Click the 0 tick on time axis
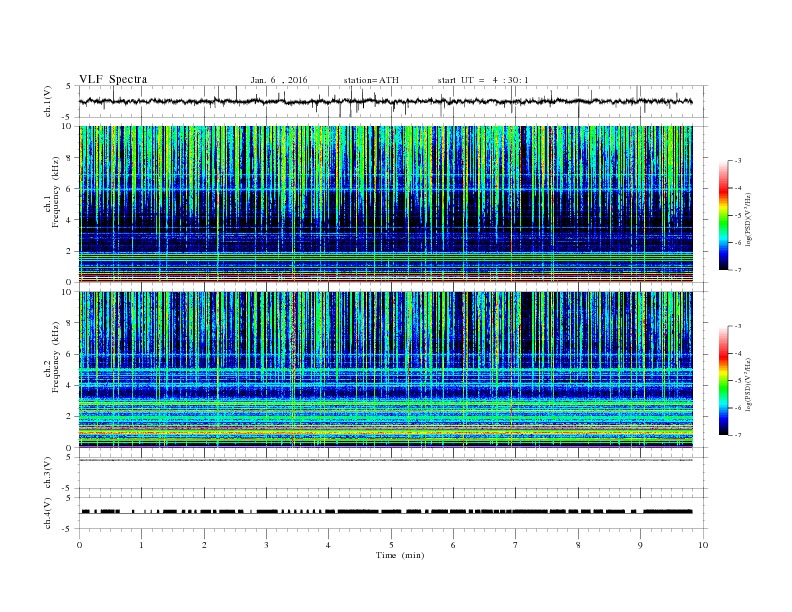Image resolution: width=792 pixels, height=612 pixels. pos(79,545)
